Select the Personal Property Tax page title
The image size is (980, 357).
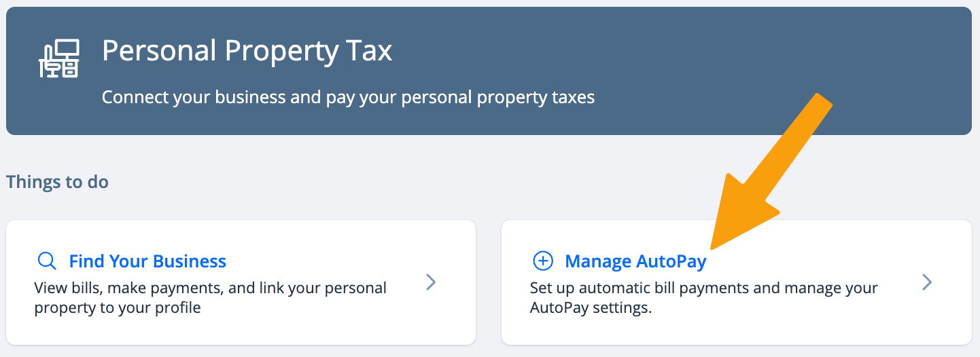247,51
